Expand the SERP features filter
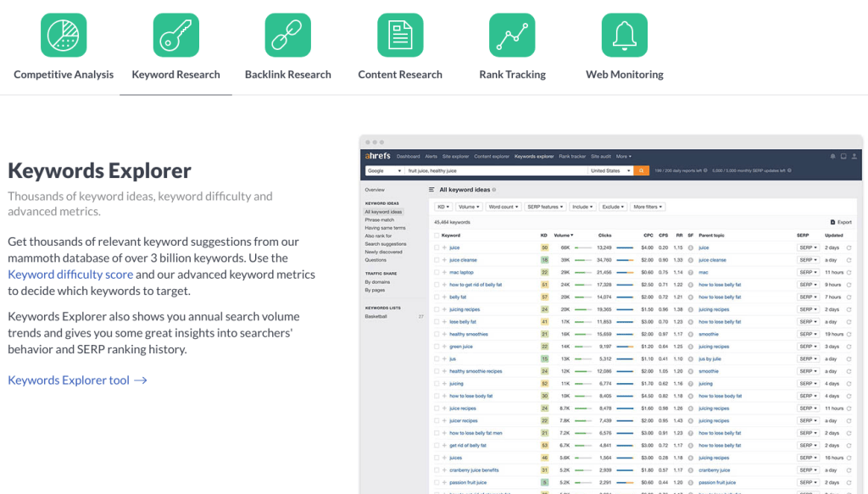This screenshot has width=868, height=494. pyautogui.click(x=545, y=207)
